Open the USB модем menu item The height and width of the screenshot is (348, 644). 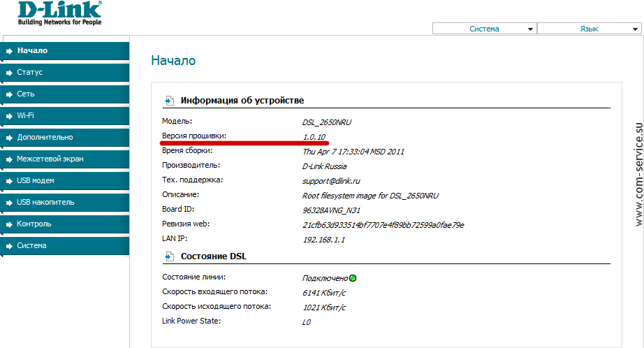point(65,181)
